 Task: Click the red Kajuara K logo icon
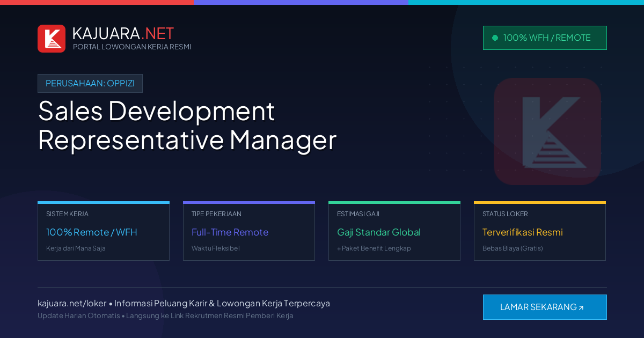click(52, 39)
